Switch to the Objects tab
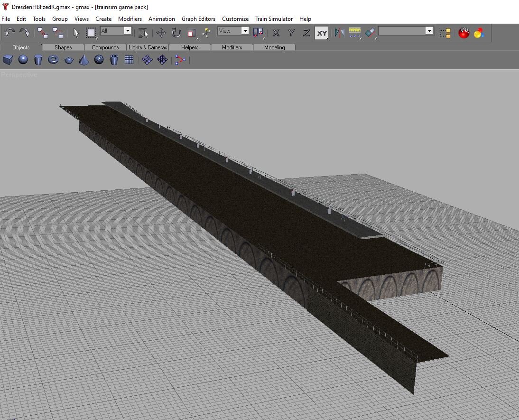 pos(21,47)
